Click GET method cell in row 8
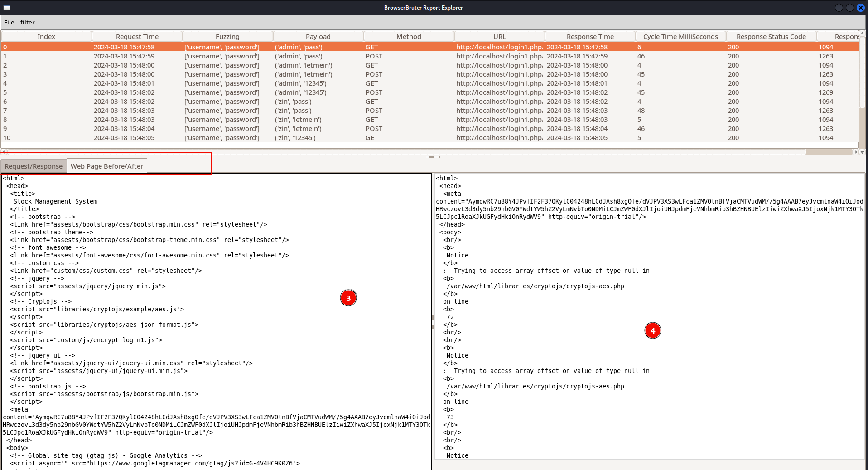 371,120
